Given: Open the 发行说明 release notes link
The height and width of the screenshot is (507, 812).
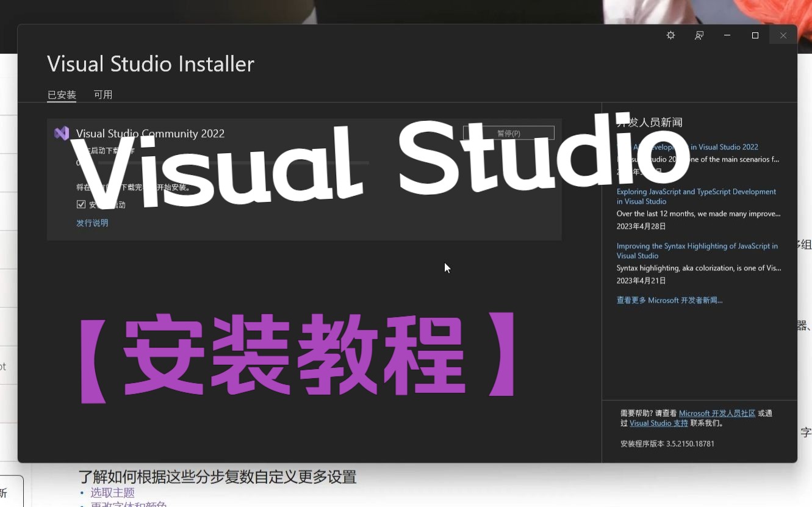Looking at the screenshot, I should (x=92, y=223).
